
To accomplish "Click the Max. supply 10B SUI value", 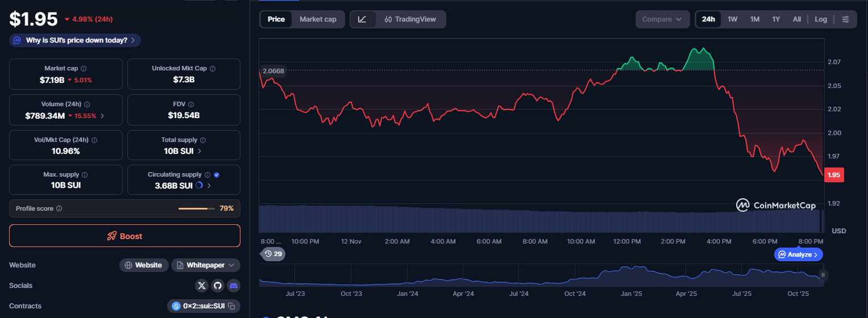I will [x=65, y=185].
